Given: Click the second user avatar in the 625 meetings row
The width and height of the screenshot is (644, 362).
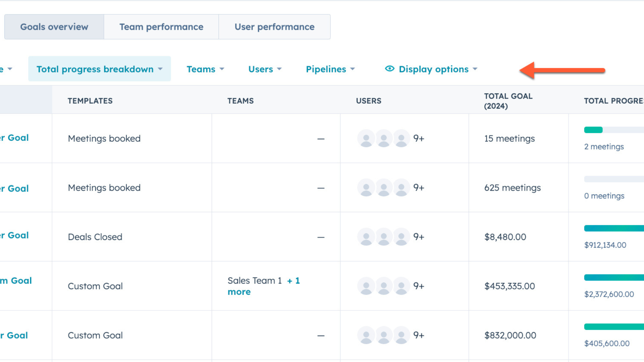Looking at the screenshot, I should pyautogui.click(x=384, y=188).
